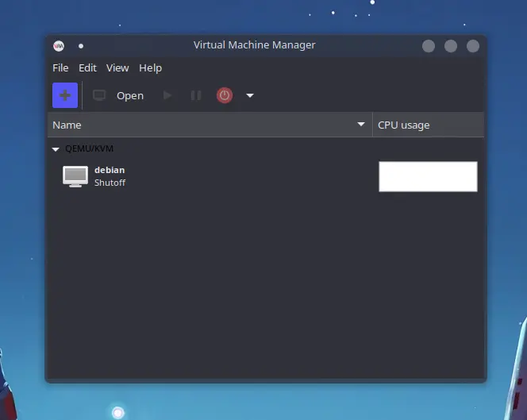This screenshot has height=420, width=527.
Task: Open the View menu
Action: point(117,68)
